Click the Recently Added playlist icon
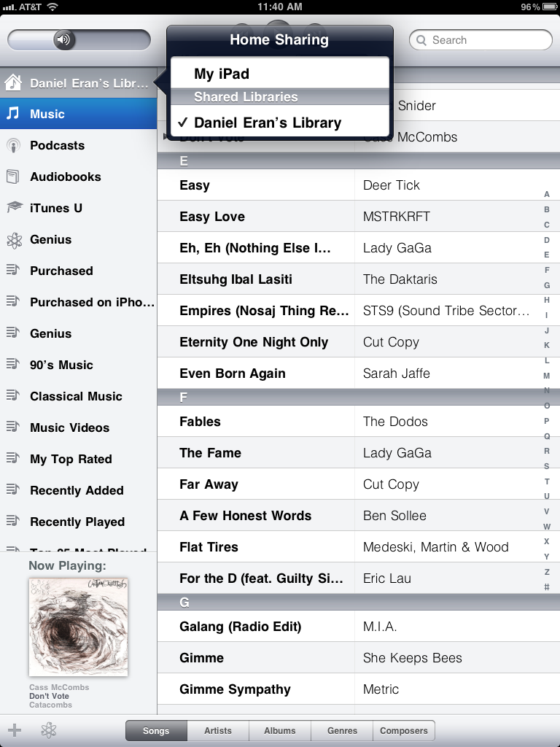This screenshot has width=560, height=747. point(13,489)
